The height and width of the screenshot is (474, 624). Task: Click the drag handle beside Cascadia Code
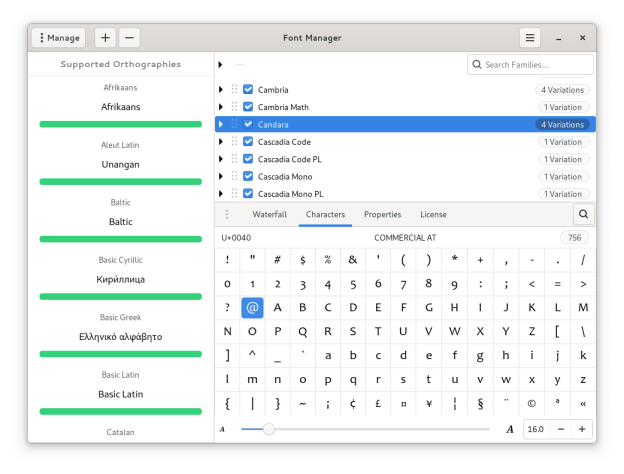tap(235, 142)
